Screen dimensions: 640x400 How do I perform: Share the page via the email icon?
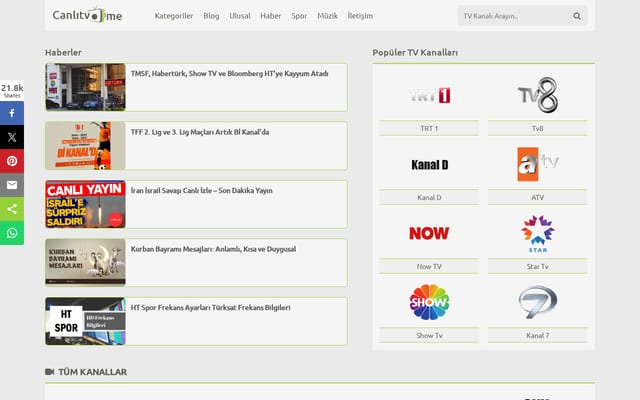coord(12,185)
